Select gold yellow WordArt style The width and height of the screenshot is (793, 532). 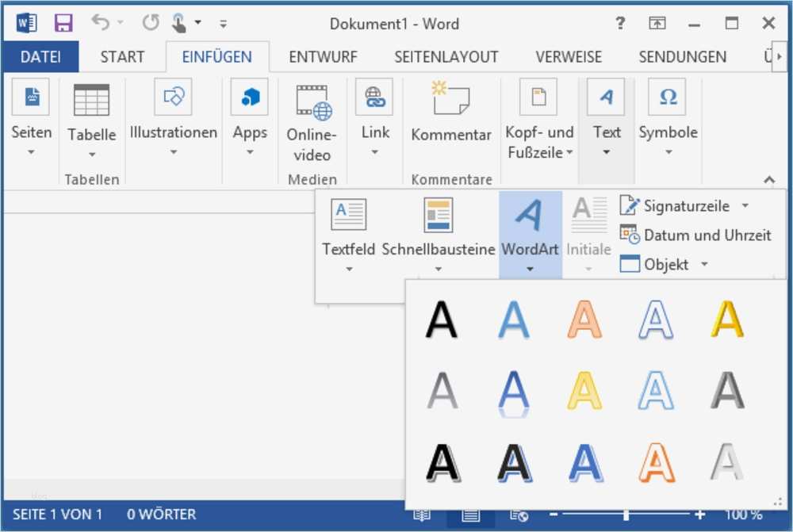tap(727, 320)
